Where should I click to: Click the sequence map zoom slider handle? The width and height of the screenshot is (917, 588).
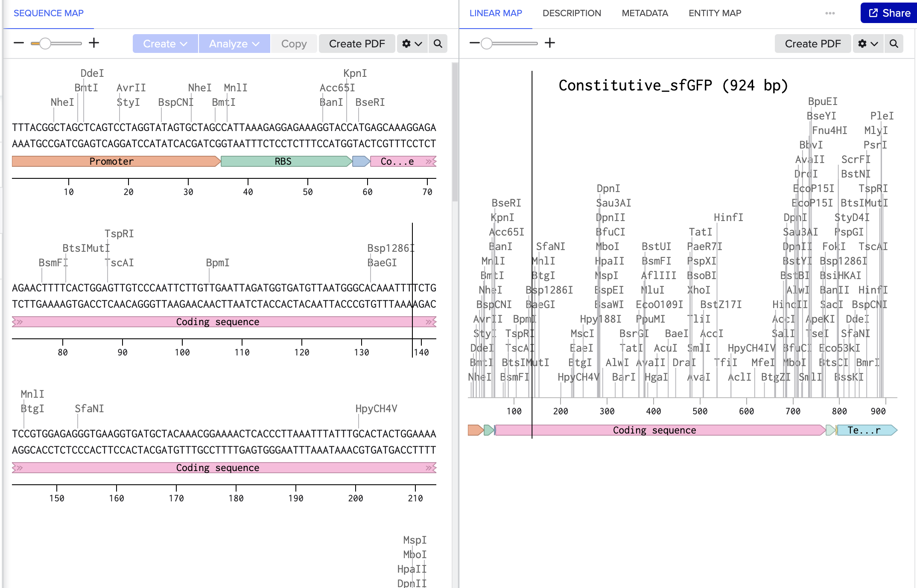point(45,43)
